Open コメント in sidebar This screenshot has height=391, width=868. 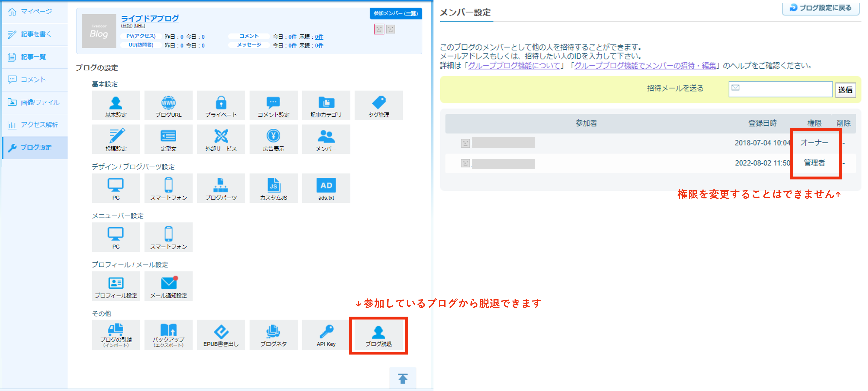(35, 80)
